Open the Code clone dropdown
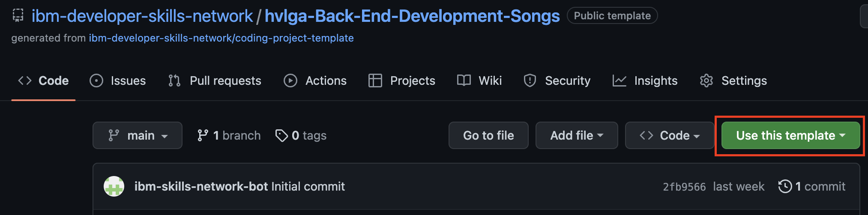 pyautogui.click(x=670, y=135)
